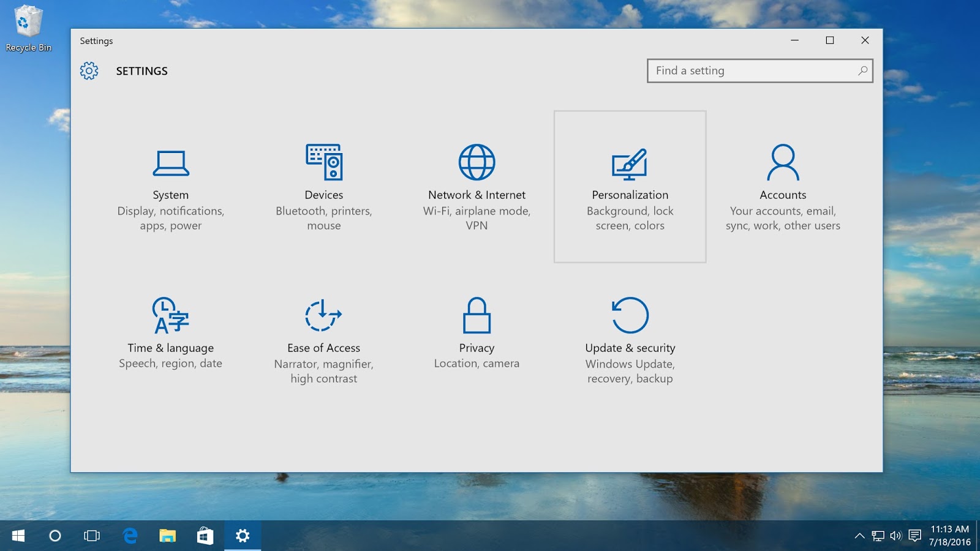
Task: Open Task View from the taskbar
Action: [92, 535]
